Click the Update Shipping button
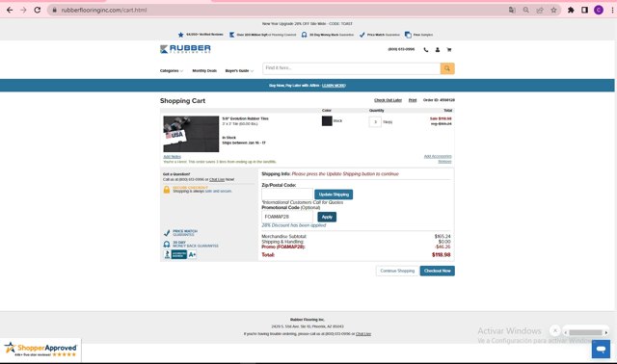This screenshot has height=364, width=617. coord(334,195)
